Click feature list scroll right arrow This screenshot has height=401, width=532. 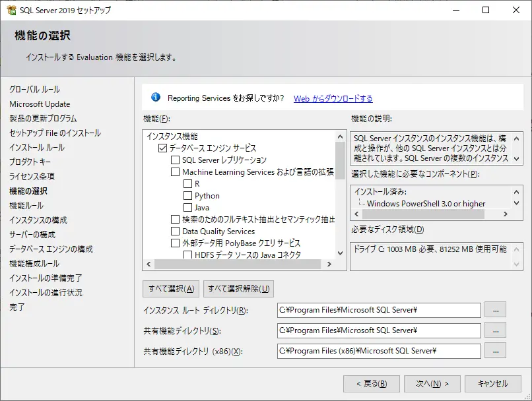(x=329, y=264)
